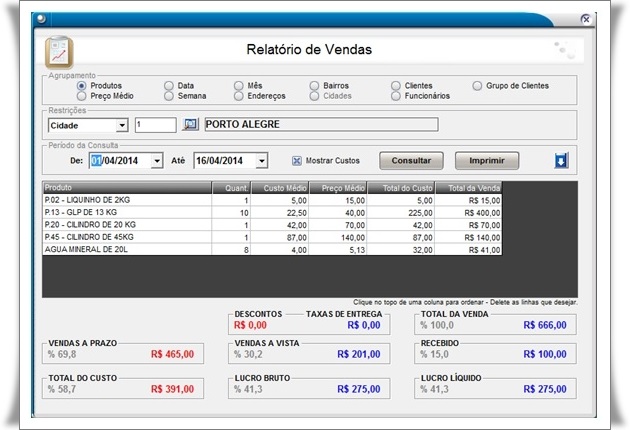Viewport: 630px width, 430px height.
Task: Select the Clientes grouping option
Action: [396, 86]
